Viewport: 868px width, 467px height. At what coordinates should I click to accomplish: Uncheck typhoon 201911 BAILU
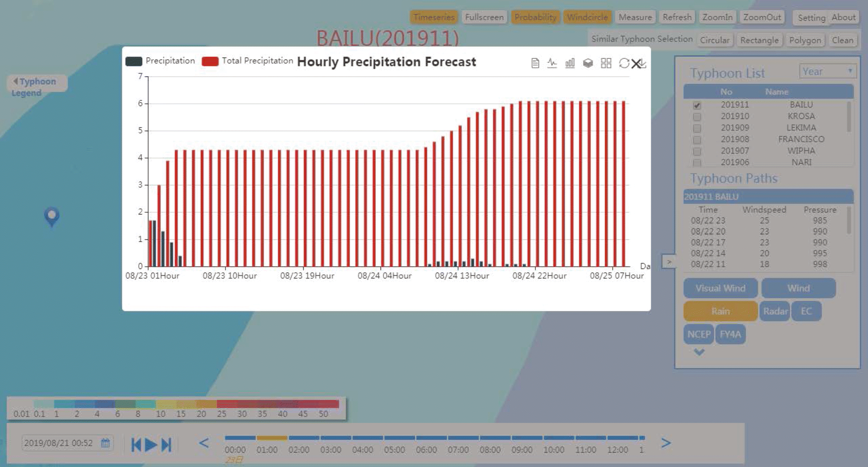(697, 106)
